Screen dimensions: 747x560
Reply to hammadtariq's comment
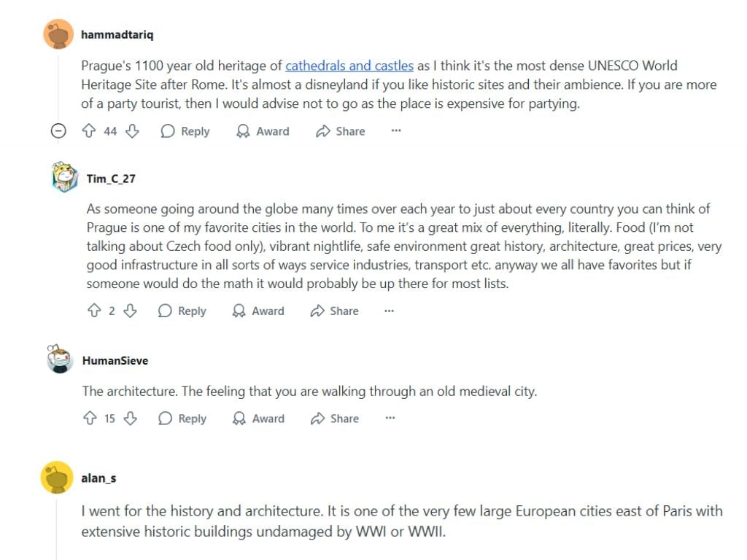(185, 131)
